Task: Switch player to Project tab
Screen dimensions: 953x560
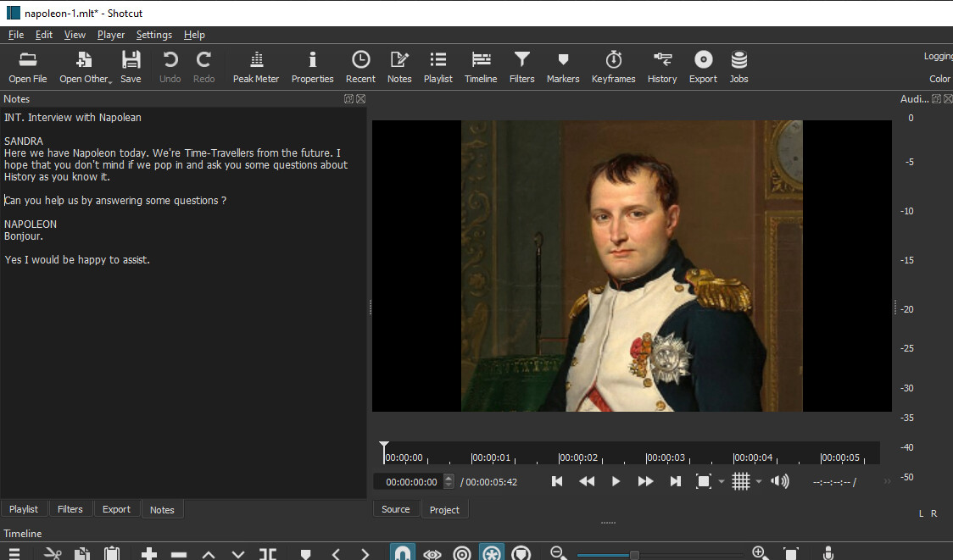Action: click(x=444, y=509)
